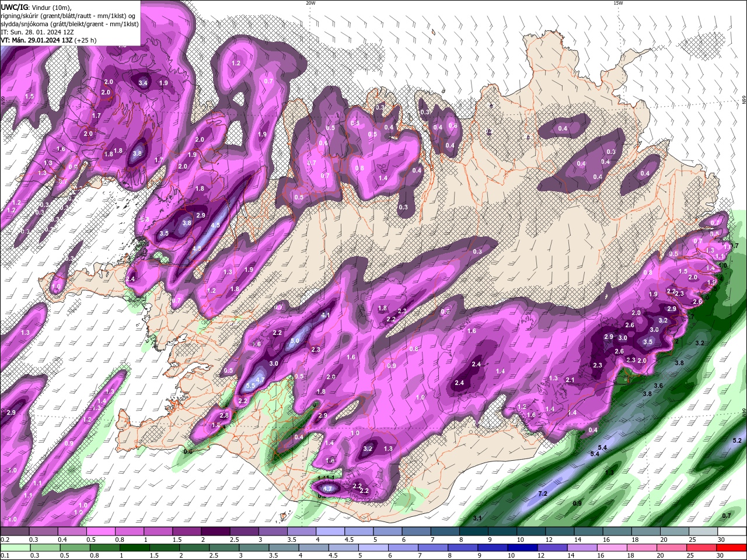Pick the darkest purple 2 swatch in top legend row
Image resolution: width=747 pixels, height=560 pixels.
coord(215,531)
